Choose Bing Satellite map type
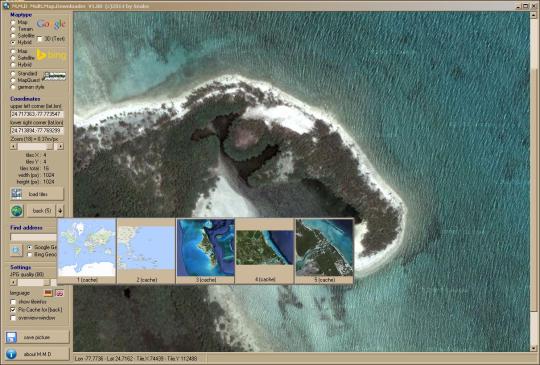 13,58
